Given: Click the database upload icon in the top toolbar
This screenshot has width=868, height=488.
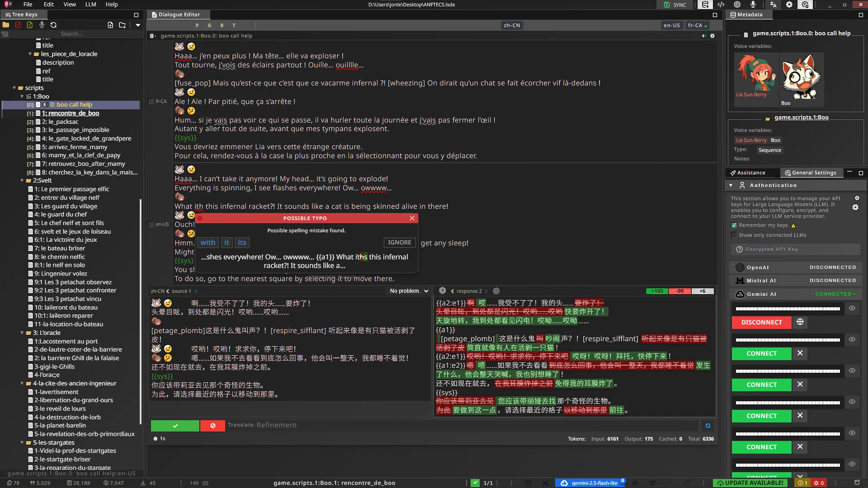Looking at the screenshot, I should click(x=705, y=5).
